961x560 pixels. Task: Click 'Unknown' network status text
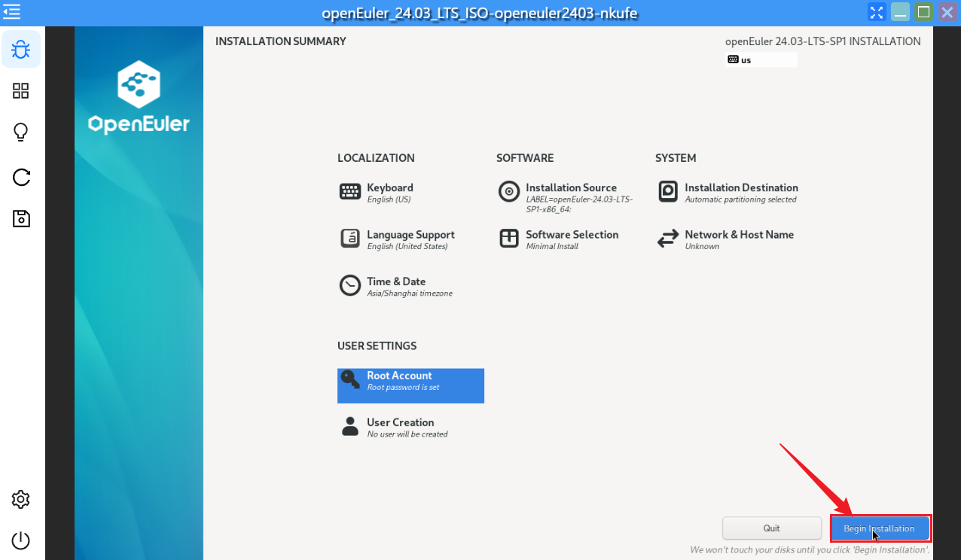pos(702,246)
